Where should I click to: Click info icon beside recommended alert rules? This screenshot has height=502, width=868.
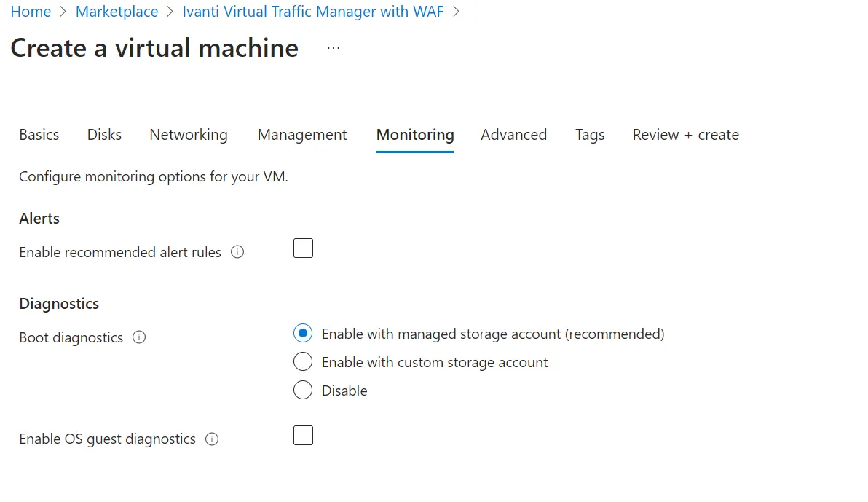pos(237,252)
